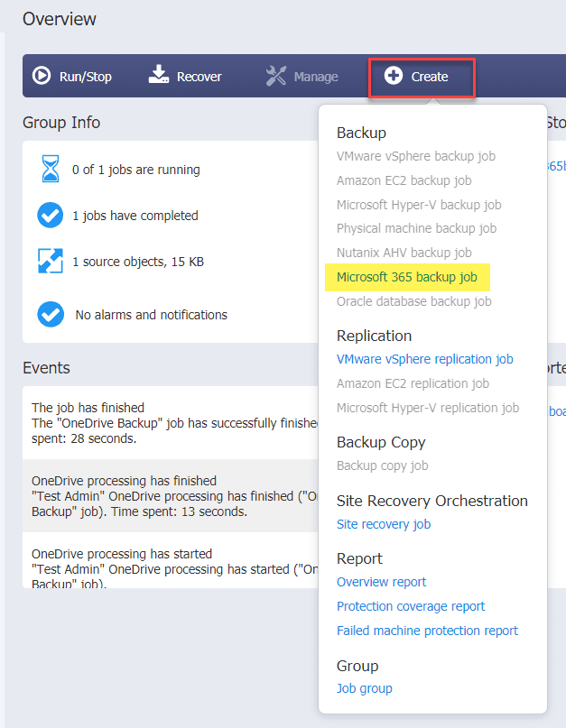Open 'OneDrive processing has finished' event
This screenshot has width=566, height=728.
click(170, 496)
